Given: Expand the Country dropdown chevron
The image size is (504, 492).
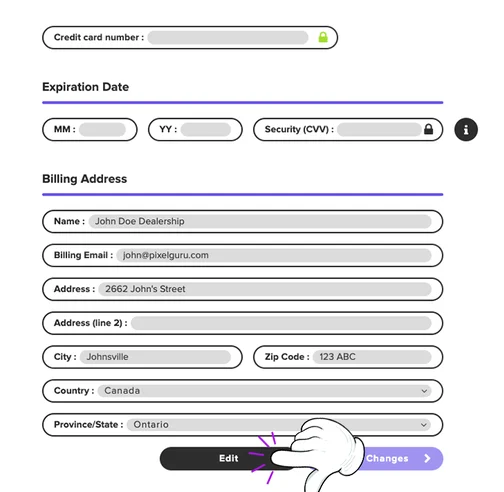Looking at the screenshot, I should (x=424, y=391).
